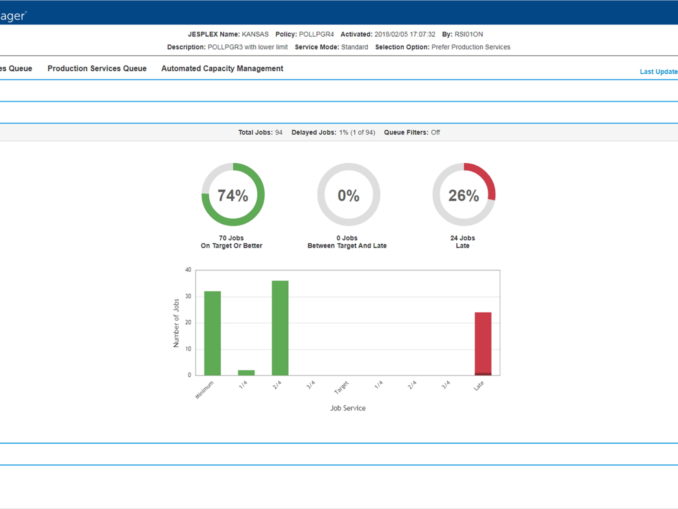Click the Activated timestamp text
678x509 pixels.
pyautogui.click(x=388, y=34)
